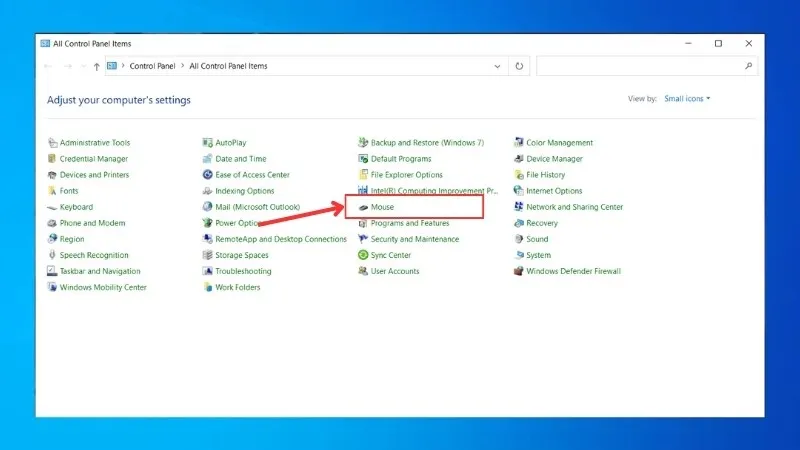This screenshot has height=450, width=800.
Task: Click the Refresh button beside address bar
Action: pyautogui.click(x=519, y=67)
